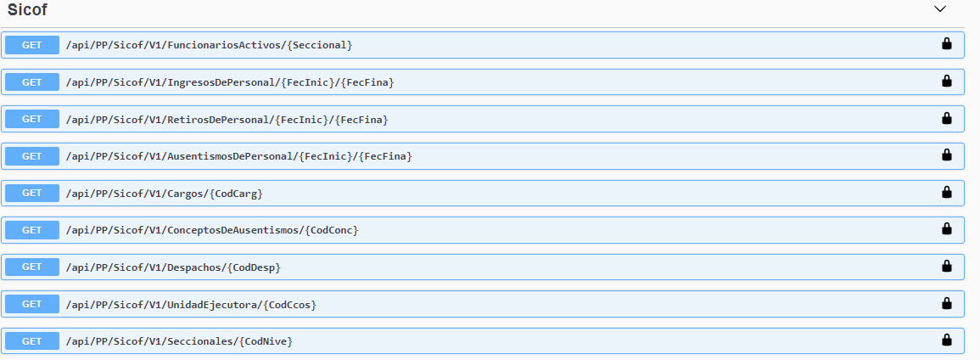
Task: Click the authorization lock on Despachos row
Action: [x=946, y=267]
